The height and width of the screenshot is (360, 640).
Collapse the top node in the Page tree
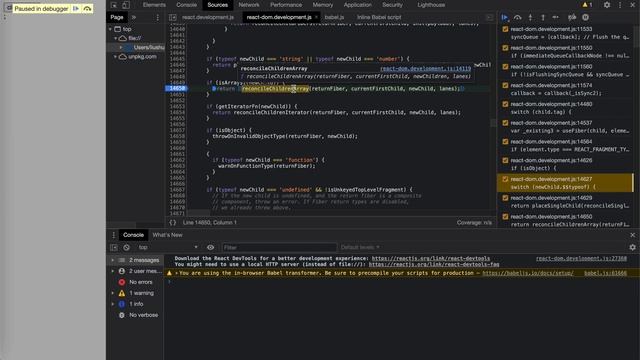click(x=111, y=29)
